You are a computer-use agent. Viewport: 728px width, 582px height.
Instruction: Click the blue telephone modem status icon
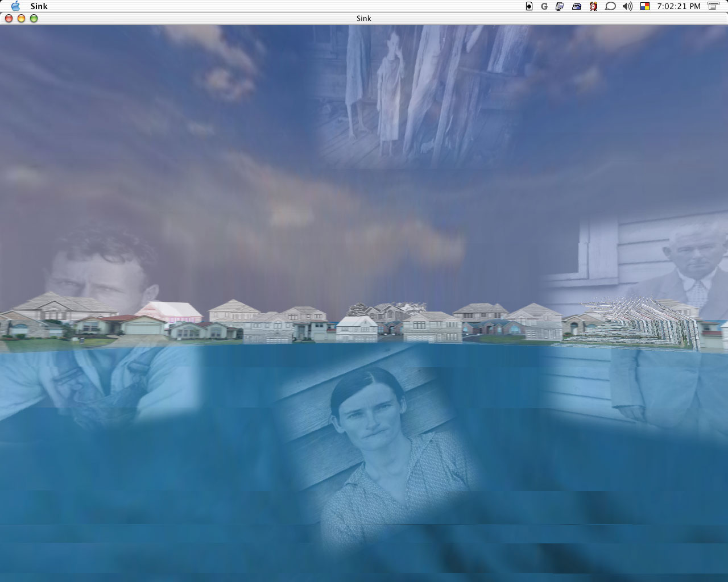coord(577,6)
